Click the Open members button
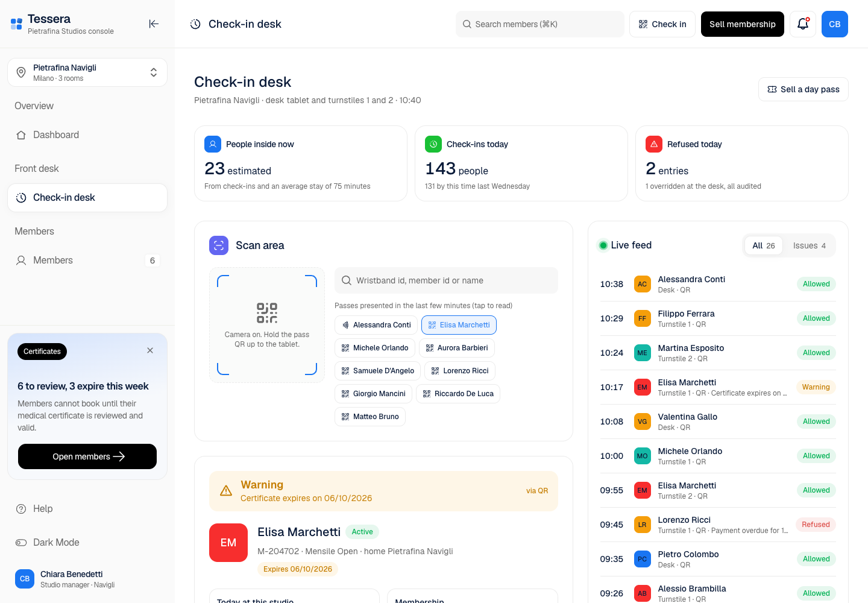 click(87, 456)
